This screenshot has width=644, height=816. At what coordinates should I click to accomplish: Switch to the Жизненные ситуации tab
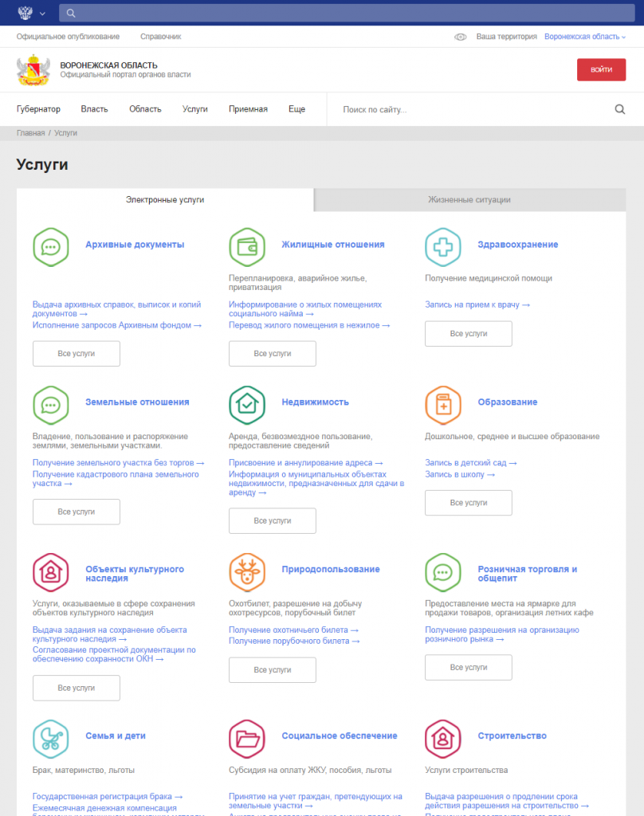pyautogui.click(x=469, y=200)
